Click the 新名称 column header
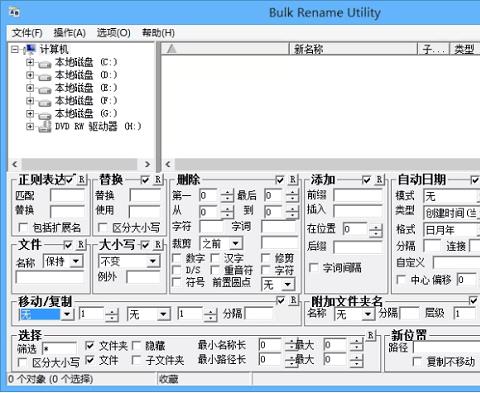Viewport: 480px width, 393px height. (353, 49)
